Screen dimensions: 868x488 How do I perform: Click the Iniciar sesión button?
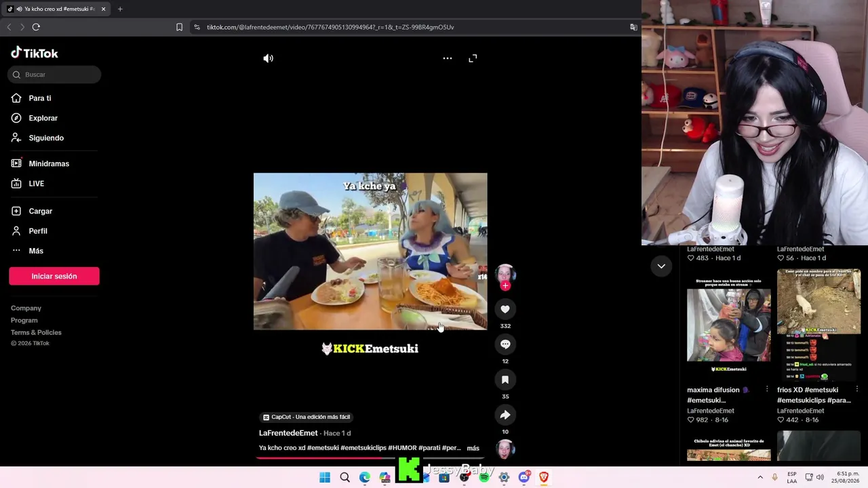click(x=54, y=276)
